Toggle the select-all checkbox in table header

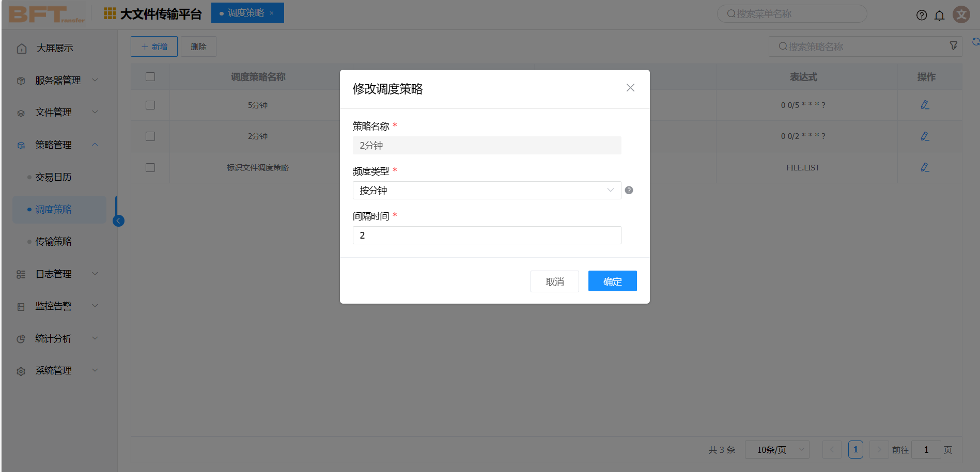pos(150,76)
